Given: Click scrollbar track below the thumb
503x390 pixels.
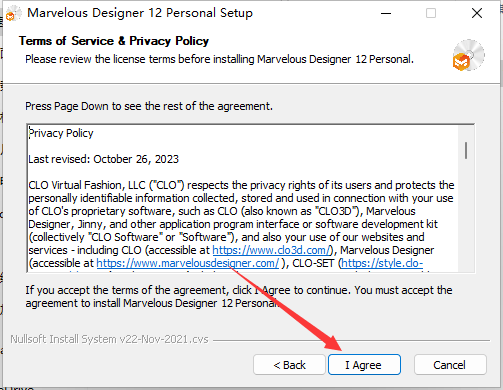Looking at the screenshot, I should pos(466,217).
